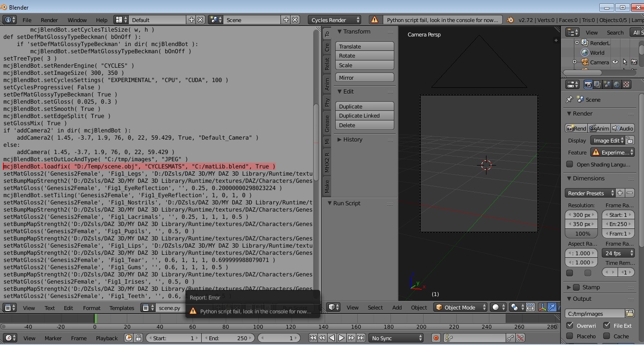Select the Render Layers properties tab icon
Viewport: 644px width, 345px height.
point(597,84)
